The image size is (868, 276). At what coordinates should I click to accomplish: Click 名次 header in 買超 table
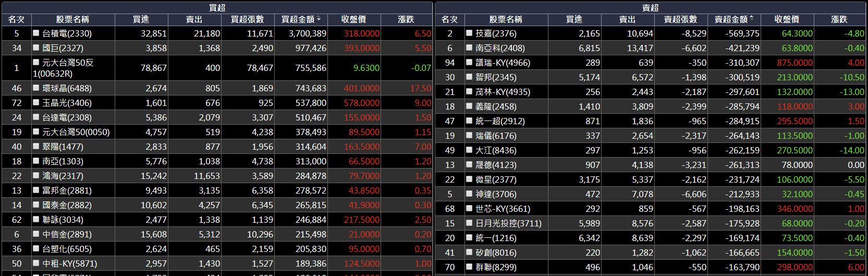tap(17, 19)
